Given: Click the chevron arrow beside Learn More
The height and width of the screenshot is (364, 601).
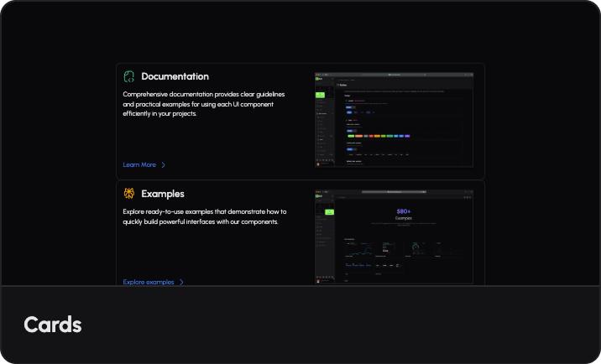Looking at the screenshot, I should pos(164,165).
